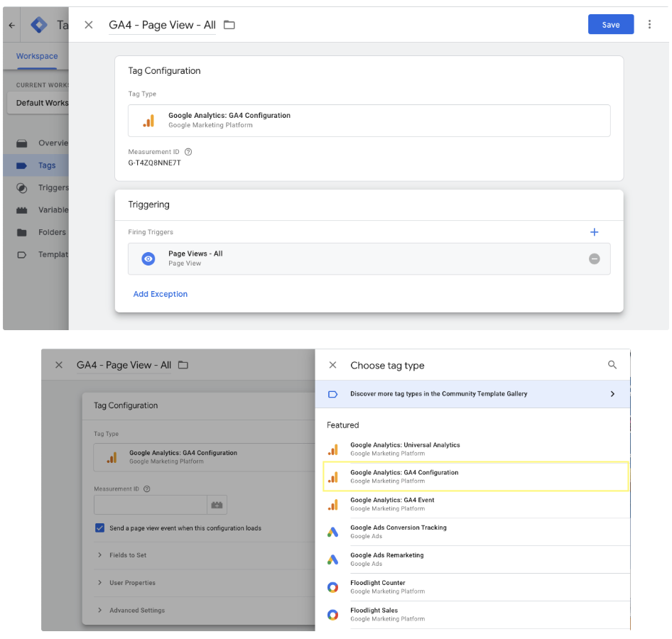Click Measurement ID help icon in lower editor
Image resolution: width=672 pixels, height=639 pixels.
(x=146, y=488)
